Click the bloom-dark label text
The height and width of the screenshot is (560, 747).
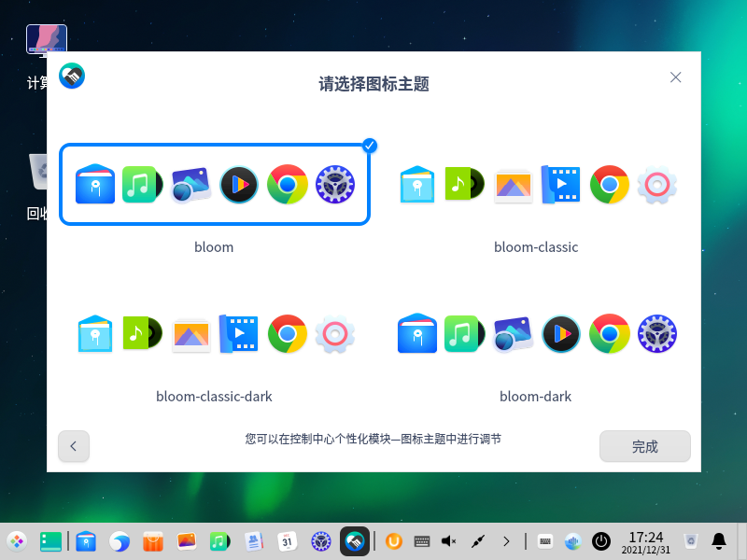(x=535, y=396)
